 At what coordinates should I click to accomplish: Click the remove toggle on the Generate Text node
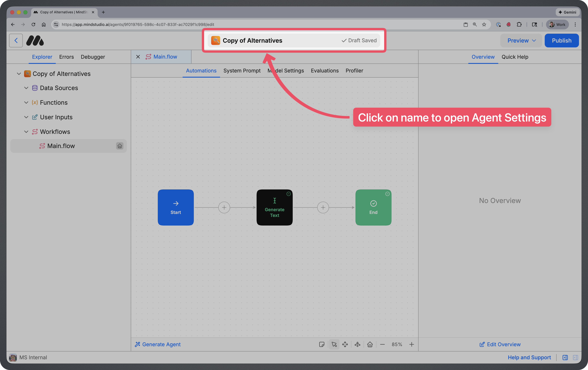point(288,194)
